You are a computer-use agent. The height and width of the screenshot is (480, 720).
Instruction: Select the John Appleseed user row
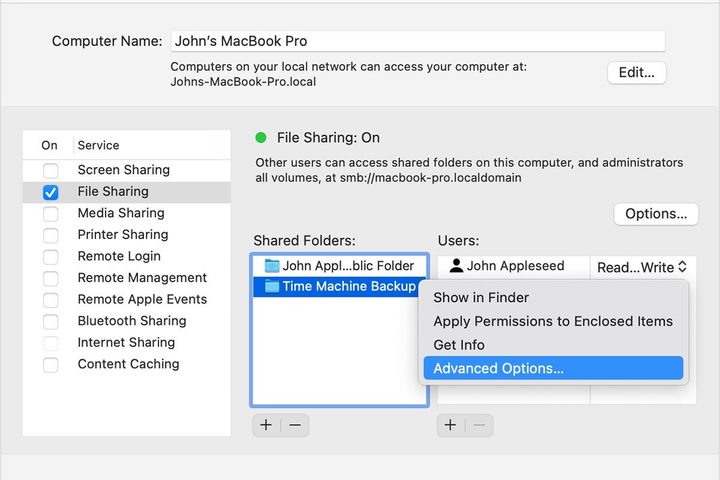[x=513, y=266]
